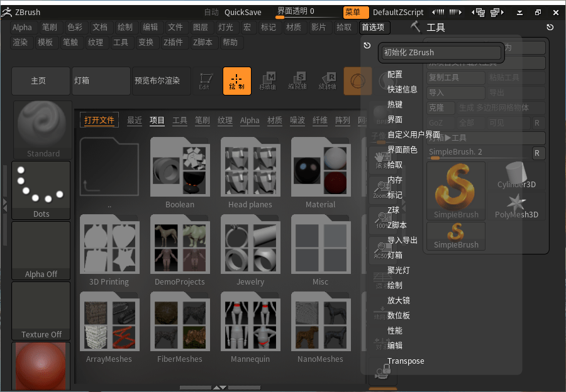The width and height of the screenshot is (566, 392).
Task: Click the 打开文件 button
Action: tap(99, 120)
